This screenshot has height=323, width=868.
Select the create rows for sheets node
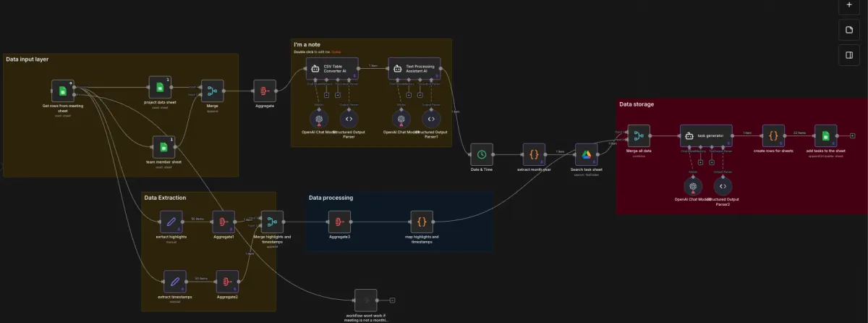click(773, 135)
